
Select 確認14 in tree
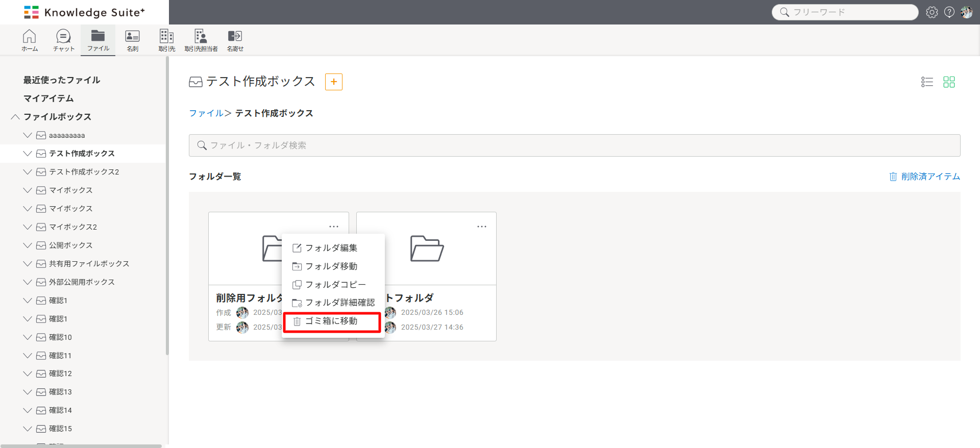click(x=60, y=411)
